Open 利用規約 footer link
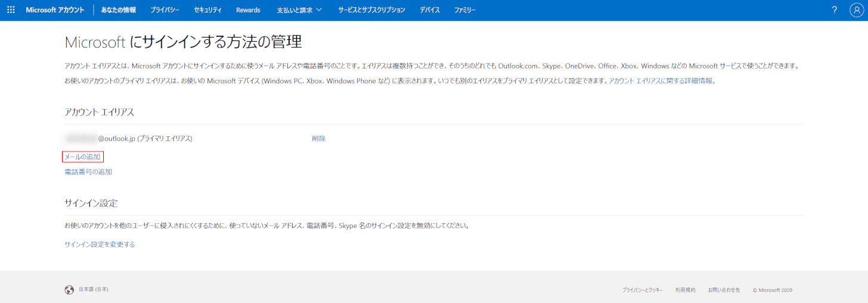868x303 pixels. 686,290
